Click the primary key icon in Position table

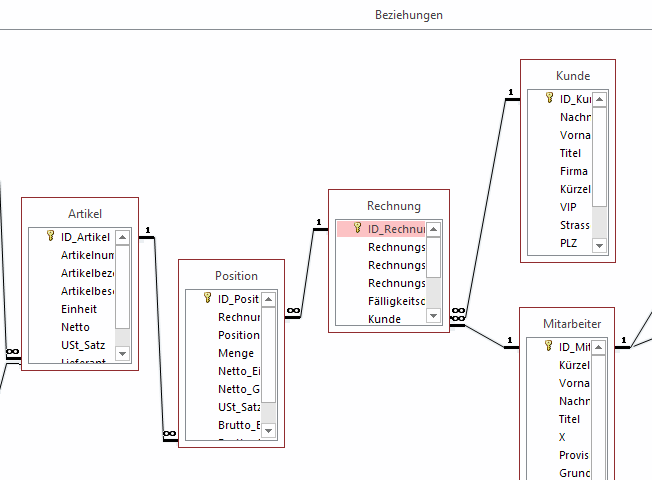click(208, 298)
